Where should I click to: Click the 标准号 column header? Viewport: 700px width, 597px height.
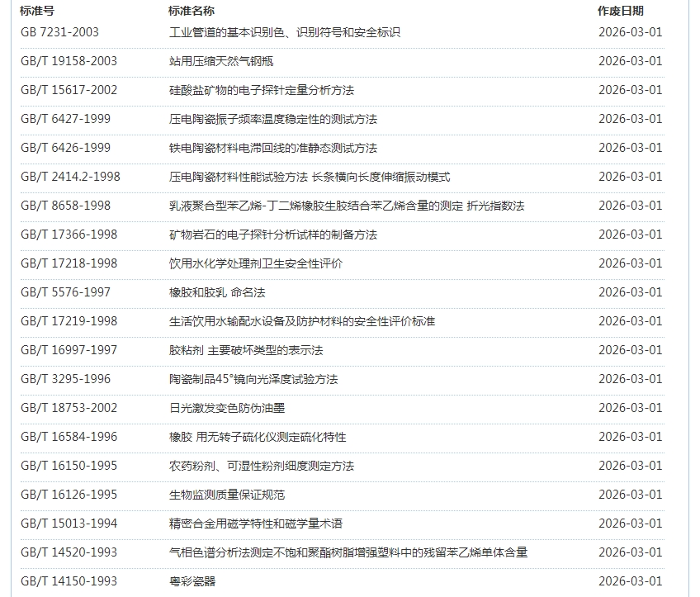click(37, 11)
